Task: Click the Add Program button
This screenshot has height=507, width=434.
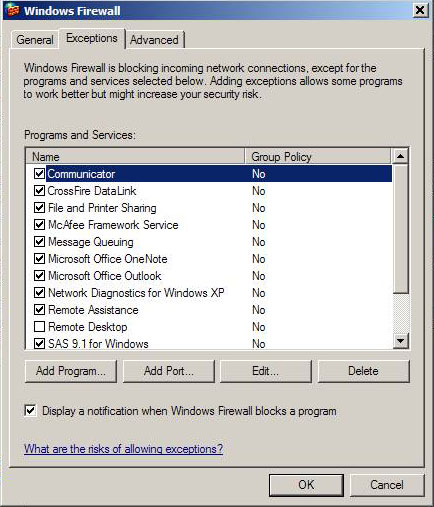Action: tap(71, 371)
